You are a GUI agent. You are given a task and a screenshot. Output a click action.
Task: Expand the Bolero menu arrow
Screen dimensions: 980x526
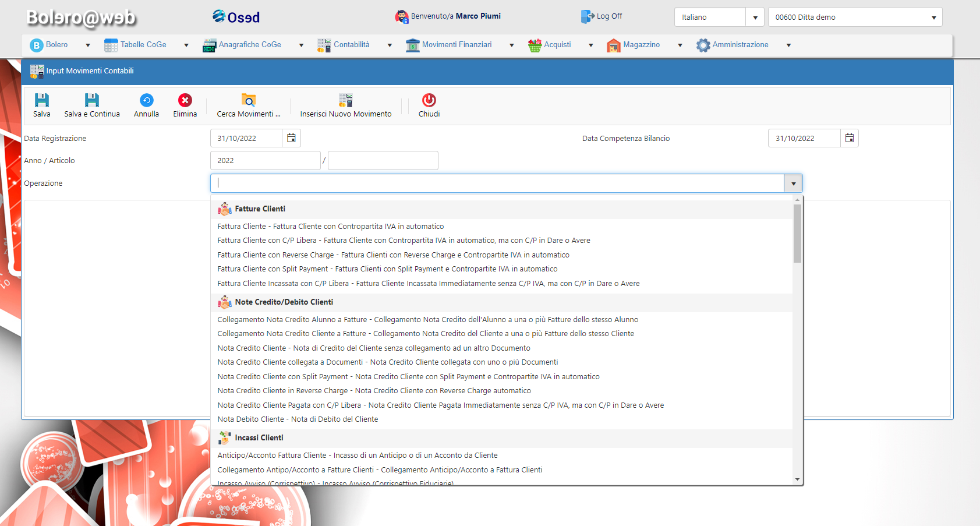(88, 45)
